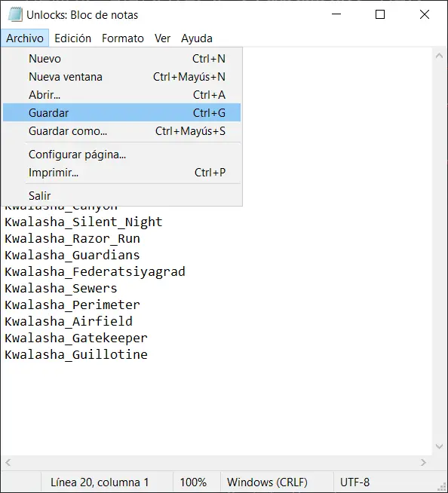Select Guardar in the Archivo menu
Image resolution: width=448 pixels, height=493 pixels.
tap(121, 112)
